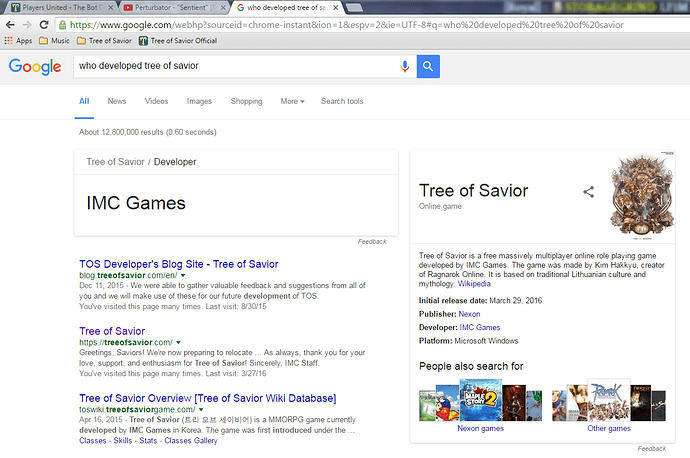
Task: Switch to the Images results tab
Action: coord(199,101)
